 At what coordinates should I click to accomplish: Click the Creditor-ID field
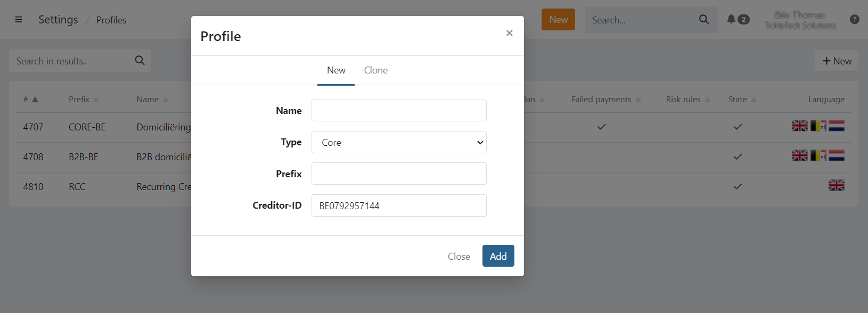coord(399,205)
